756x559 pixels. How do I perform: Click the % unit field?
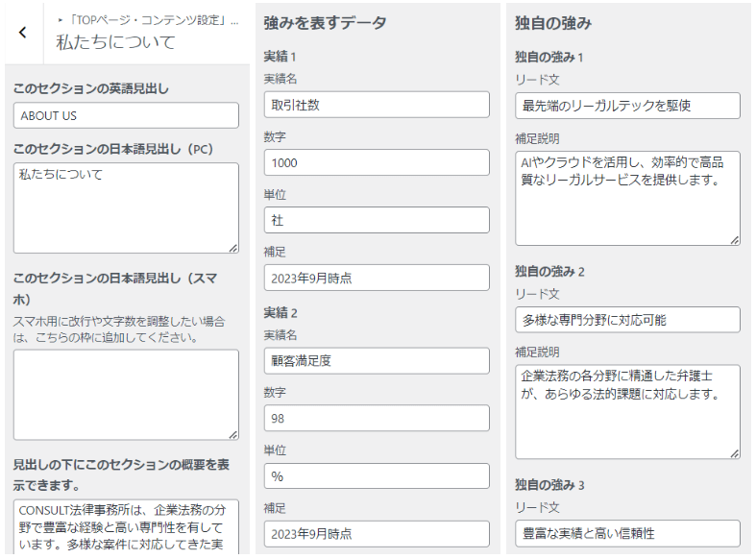(x=377, y=476)
